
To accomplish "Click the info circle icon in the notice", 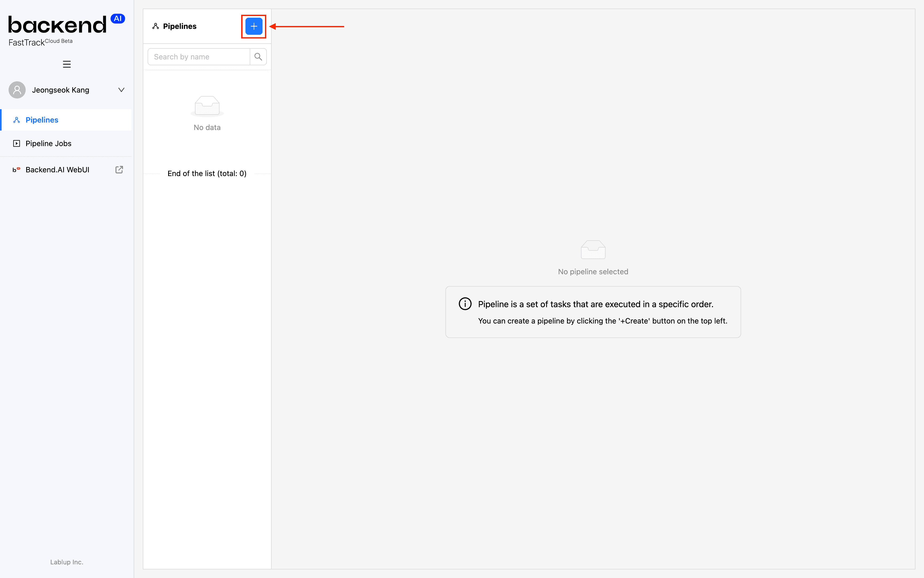I will pyautogui.click(x=465, y=304).
